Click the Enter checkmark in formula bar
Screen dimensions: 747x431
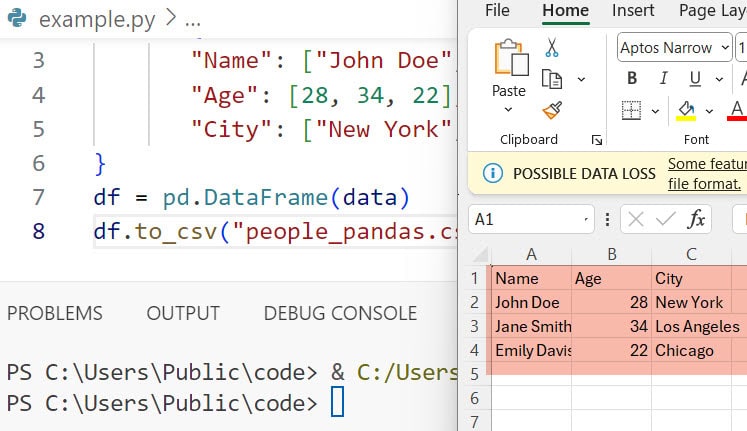pos(665,220)
